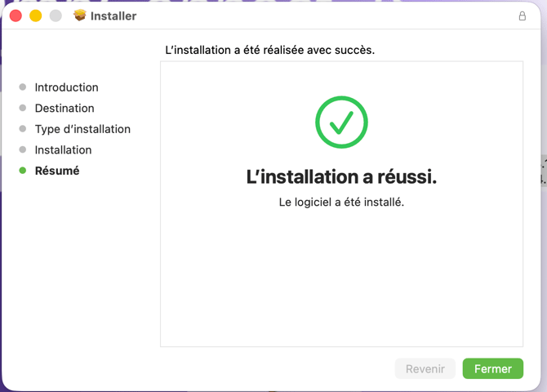Click the gray bullet beside Introduction

pos(23,87)
